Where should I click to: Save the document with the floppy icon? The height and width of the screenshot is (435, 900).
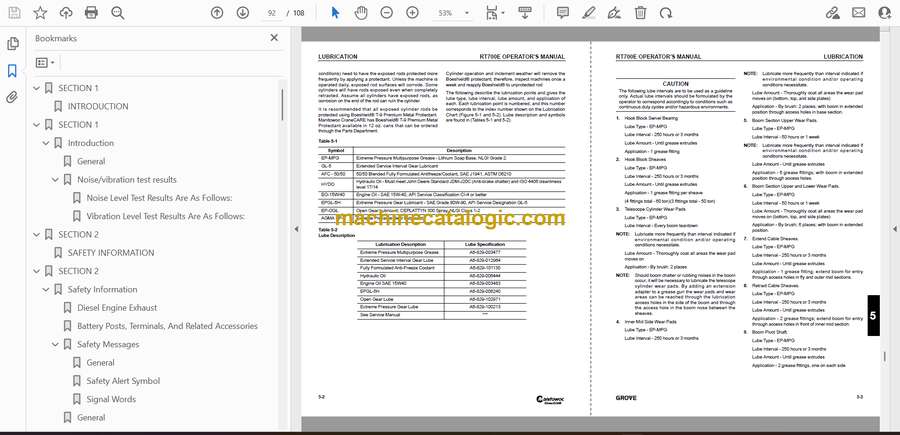pyautogui.click(x=14, y=13)
